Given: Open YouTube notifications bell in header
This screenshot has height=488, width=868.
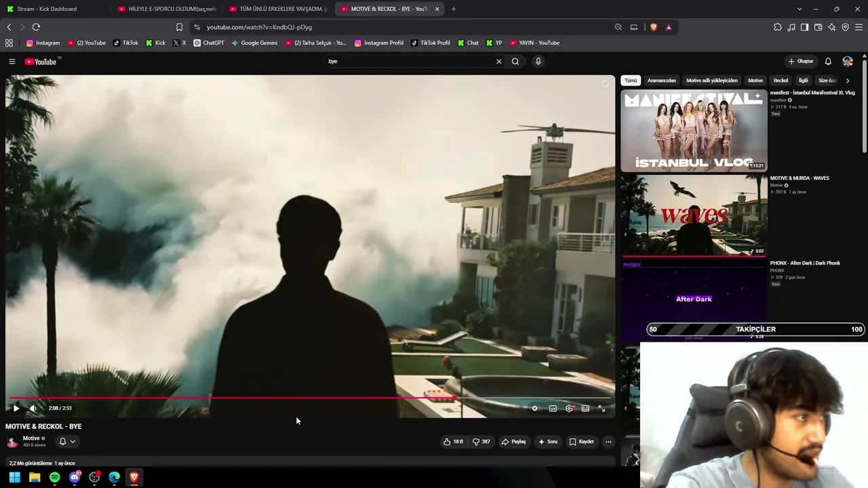Looking at the screenshot, I should coord(828,62).
